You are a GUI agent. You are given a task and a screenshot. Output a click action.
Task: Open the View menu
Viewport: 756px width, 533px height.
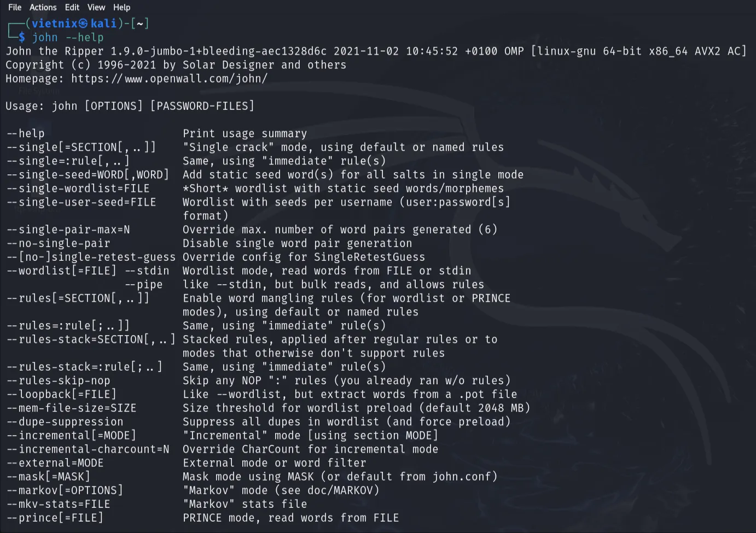point(96,7)
